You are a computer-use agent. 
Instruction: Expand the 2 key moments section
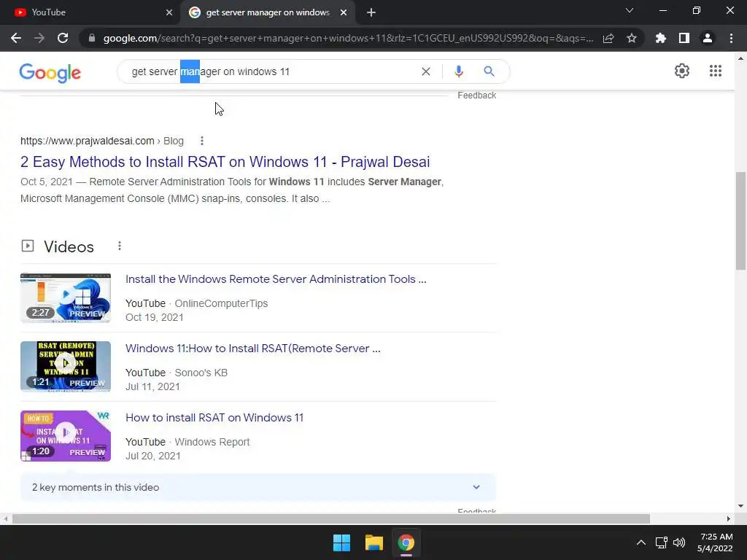258,487
